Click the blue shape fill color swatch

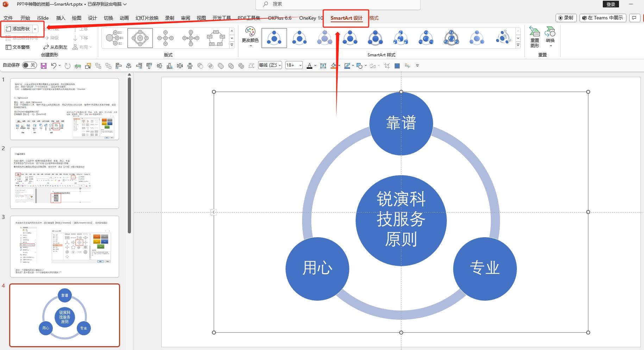[x=397, y=66]
